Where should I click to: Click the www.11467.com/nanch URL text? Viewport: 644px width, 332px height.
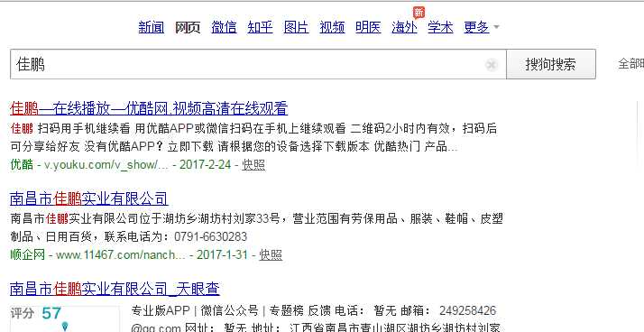point(121,254)
